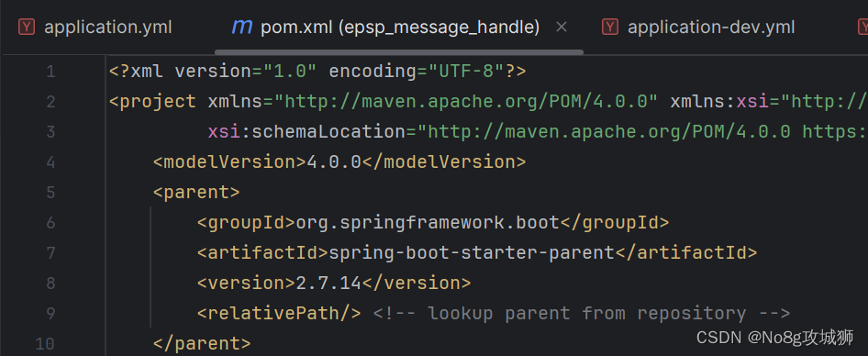The height and width of the screenshot is (356, 868).
Task: Click the xml version declaration line
Action: [x=317, y=72]
